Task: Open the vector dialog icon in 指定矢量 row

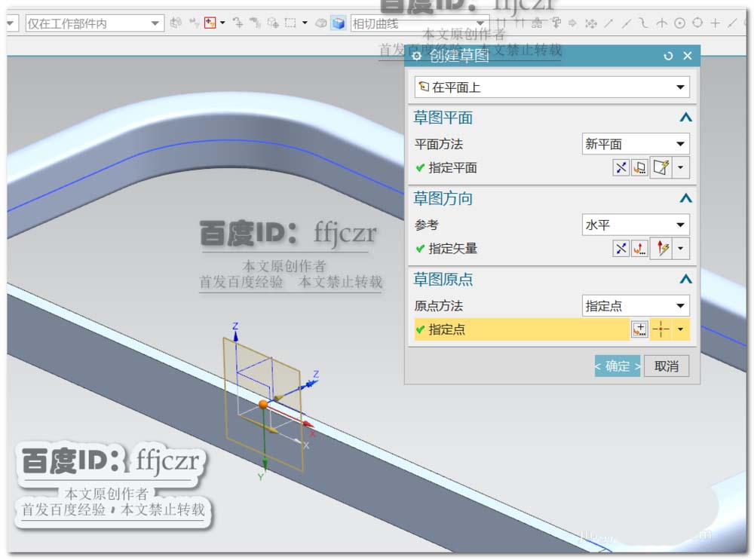Action: click(x=639, y=248)
